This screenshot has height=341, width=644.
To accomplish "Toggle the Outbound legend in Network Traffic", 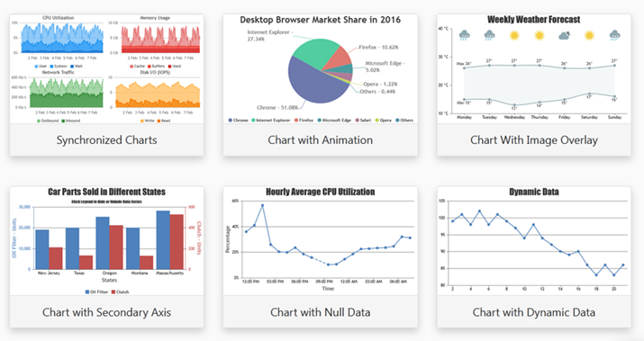I will 48,121.
